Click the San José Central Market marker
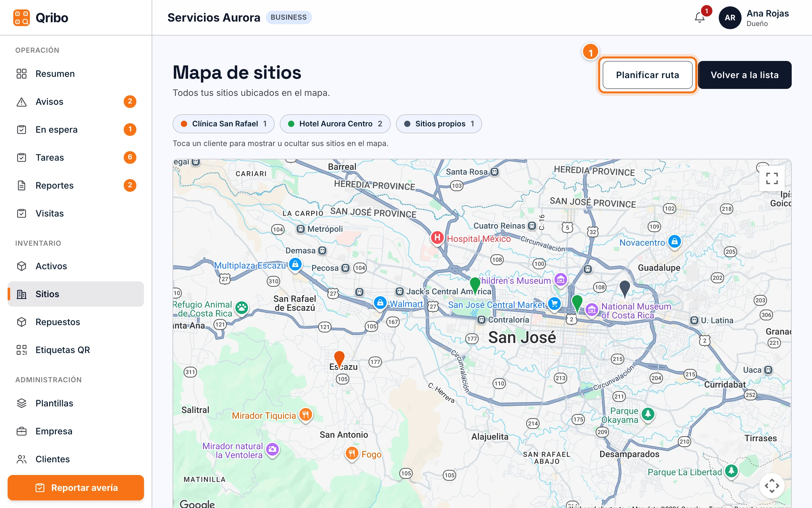Screen dimensions: 812x508 (x=554, y=304)
